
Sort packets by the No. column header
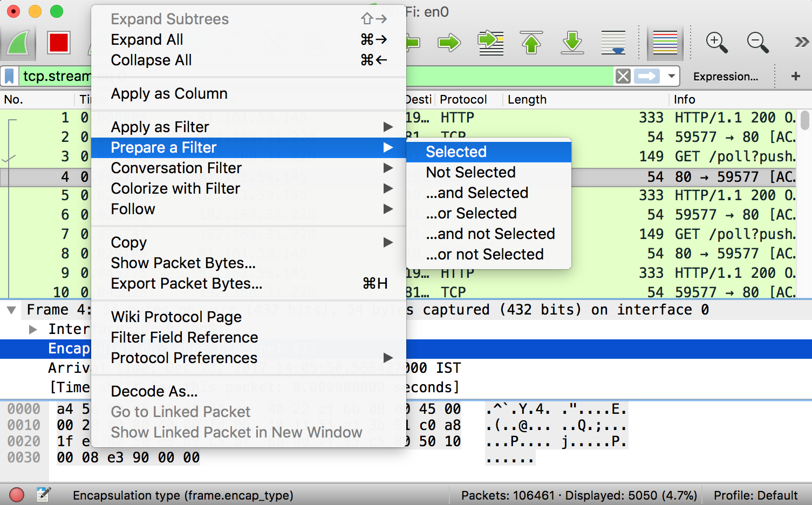[x=37, y=100]
